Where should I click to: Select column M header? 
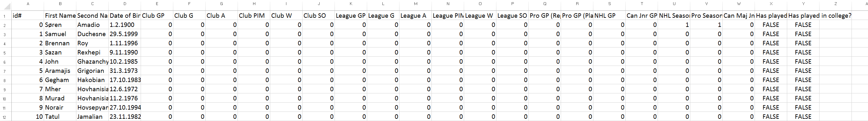tap(415, 4)
